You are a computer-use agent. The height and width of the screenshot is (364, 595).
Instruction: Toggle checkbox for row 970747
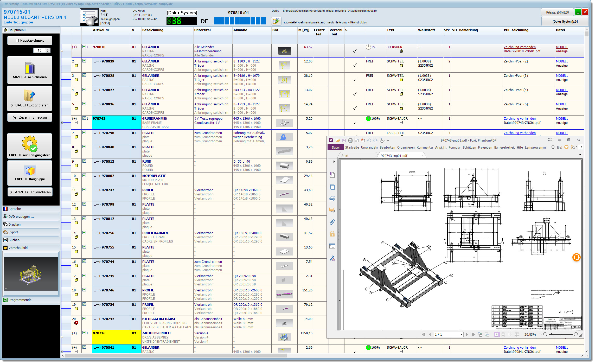(x=84, y=190)
